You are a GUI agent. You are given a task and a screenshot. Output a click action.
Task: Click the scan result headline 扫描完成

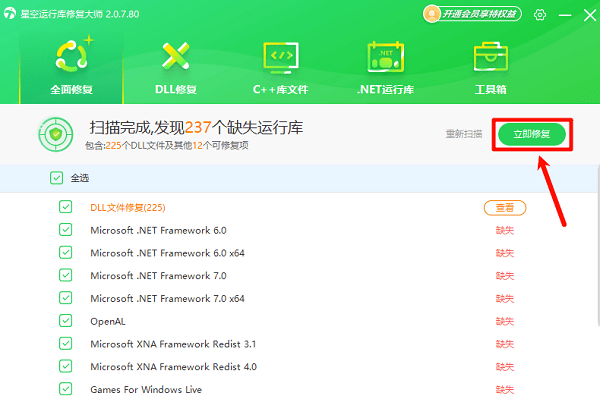(196, 127)
